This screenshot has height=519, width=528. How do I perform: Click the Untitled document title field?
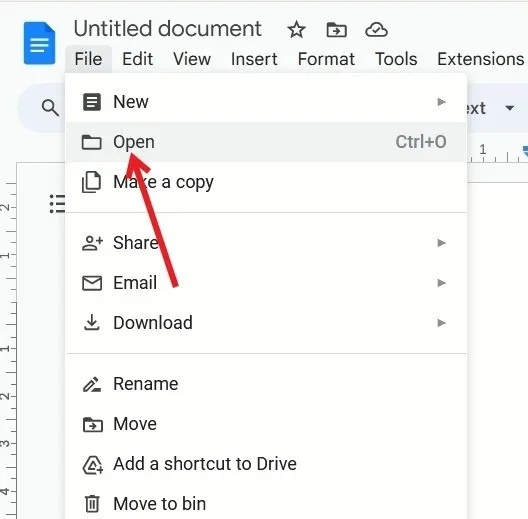coord(167,29)
